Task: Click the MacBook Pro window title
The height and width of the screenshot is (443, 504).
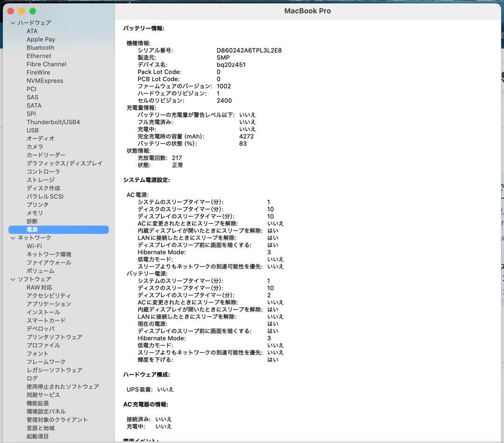Action: pos(308,11)
